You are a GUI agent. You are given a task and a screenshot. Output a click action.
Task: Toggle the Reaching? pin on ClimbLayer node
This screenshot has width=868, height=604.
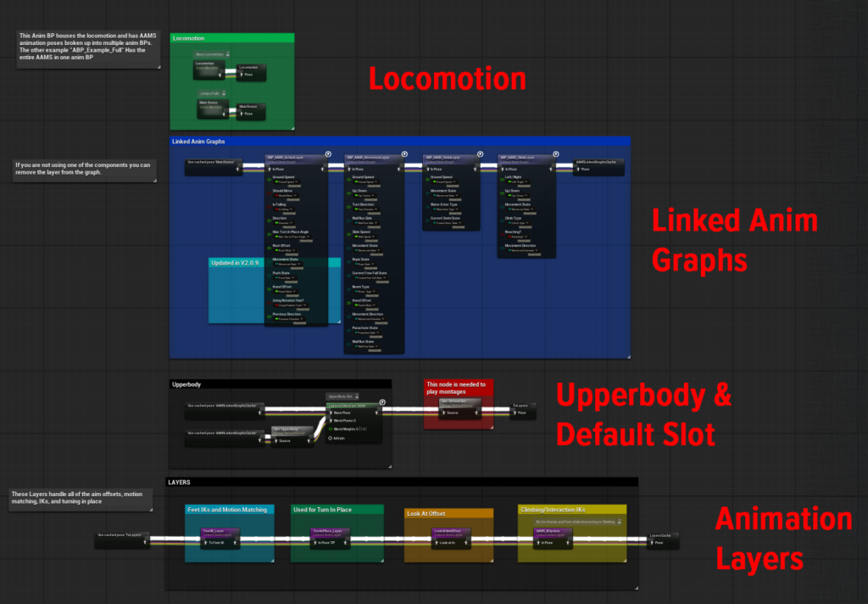tap(502, 233)
